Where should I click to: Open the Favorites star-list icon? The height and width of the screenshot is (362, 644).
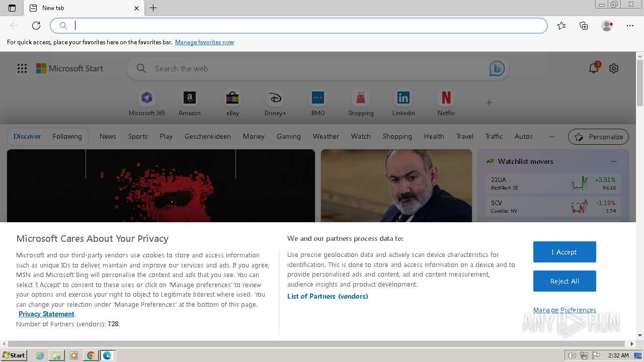[561, 26]
